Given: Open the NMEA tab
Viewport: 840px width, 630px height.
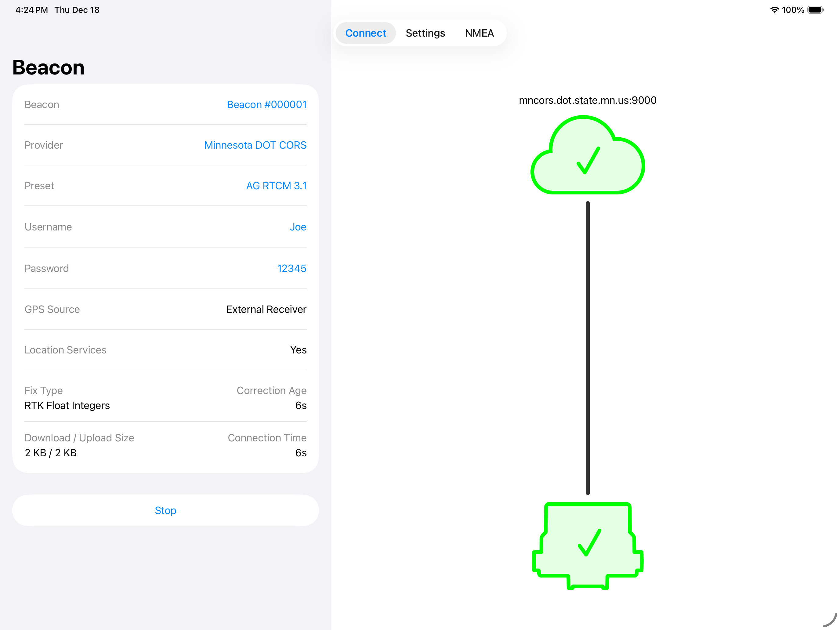Looking at the screenshot, I should tap(479, 33).
